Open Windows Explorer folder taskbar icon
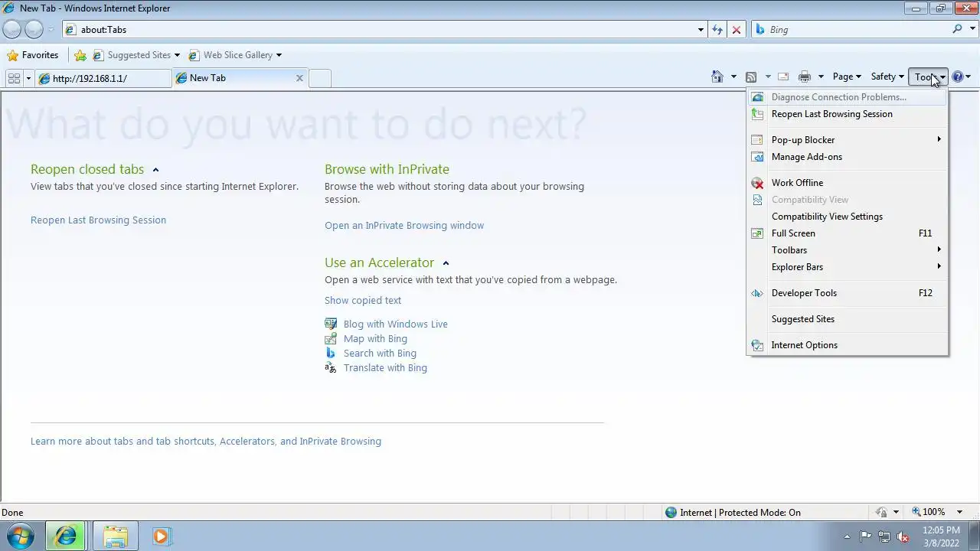This screenshot has height=551, width=980. [x=116, y=536]
